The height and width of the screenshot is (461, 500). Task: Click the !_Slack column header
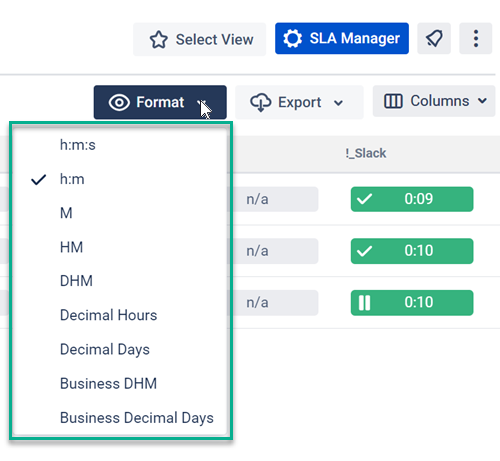tap(366, 153)
